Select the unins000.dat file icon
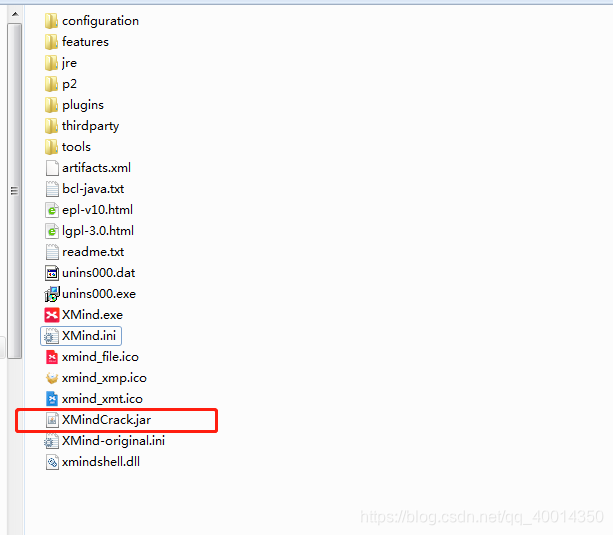 pos(52,273)
